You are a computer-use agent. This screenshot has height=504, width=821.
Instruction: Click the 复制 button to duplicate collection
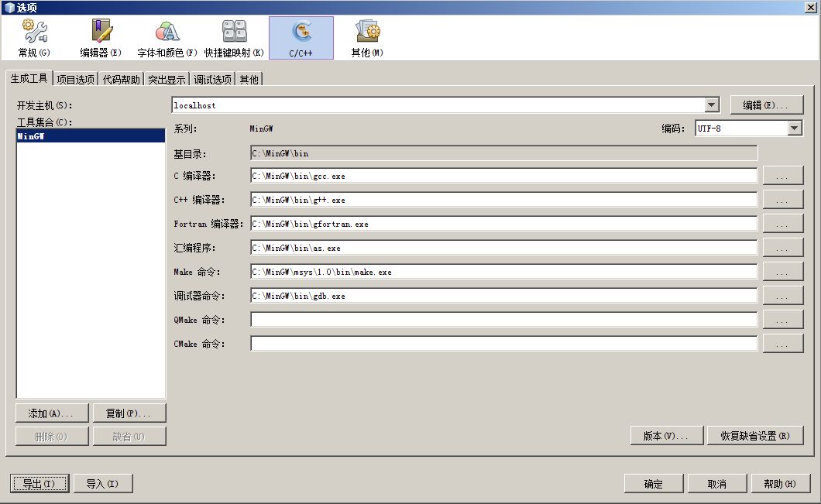click(129, 413)
